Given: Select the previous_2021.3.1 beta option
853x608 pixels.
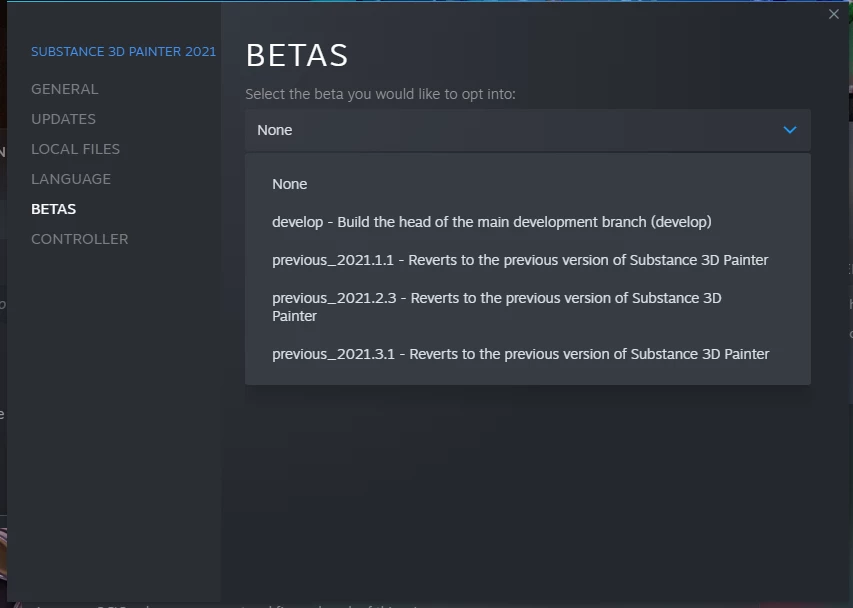Looking at the screenshot, I should [x=520, y=354].
